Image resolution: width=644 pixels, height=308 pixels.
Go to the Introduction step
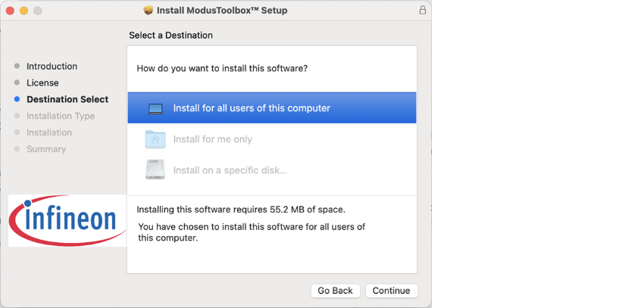[52, 67]
